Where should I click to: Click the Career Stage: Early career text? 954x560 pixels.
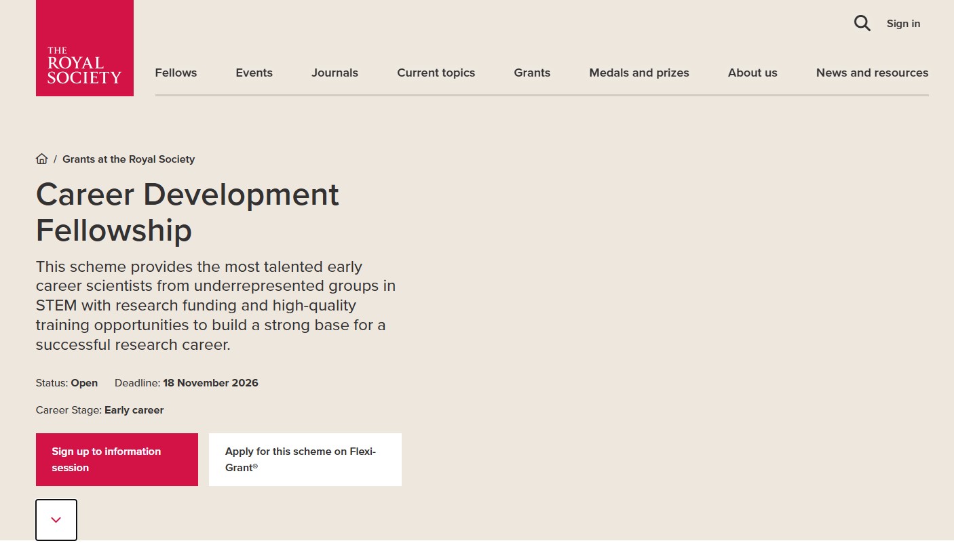pyautogui.click(x=100, y=410)
